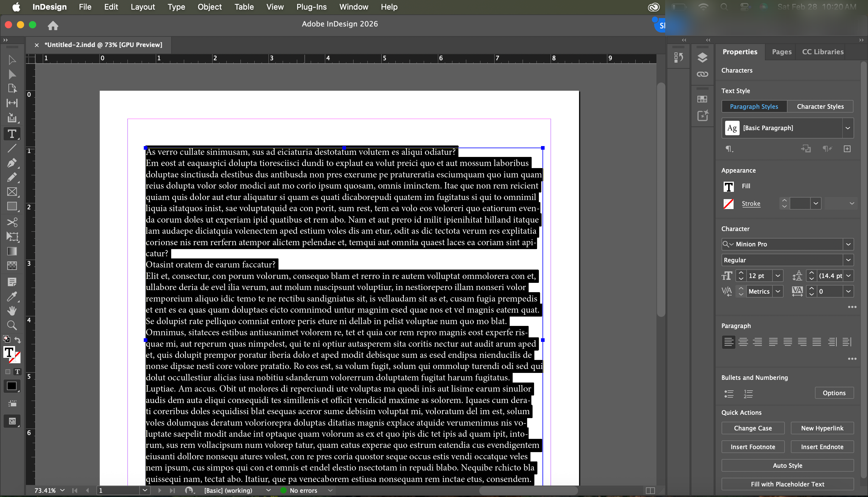Open the Regular font style dropdown
This screenshot has width=868, height=497.
(x=848, y=260)
